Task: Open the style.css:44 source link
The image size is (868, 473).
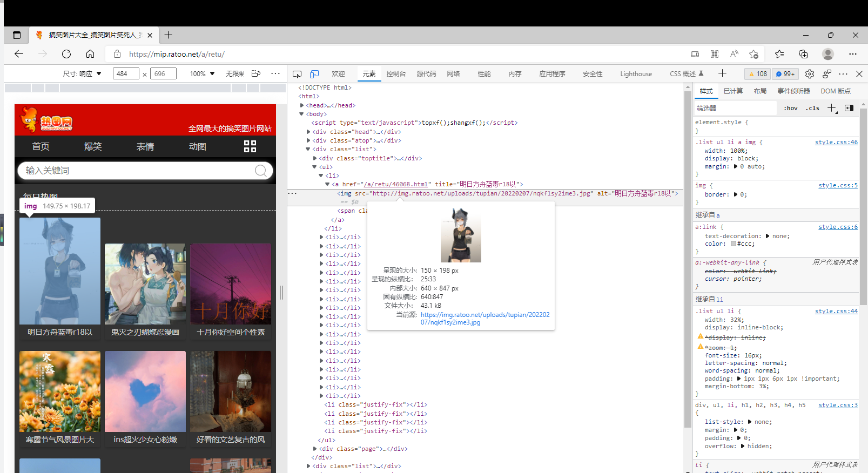Action: pyautogui.click(x=836, y=311)
